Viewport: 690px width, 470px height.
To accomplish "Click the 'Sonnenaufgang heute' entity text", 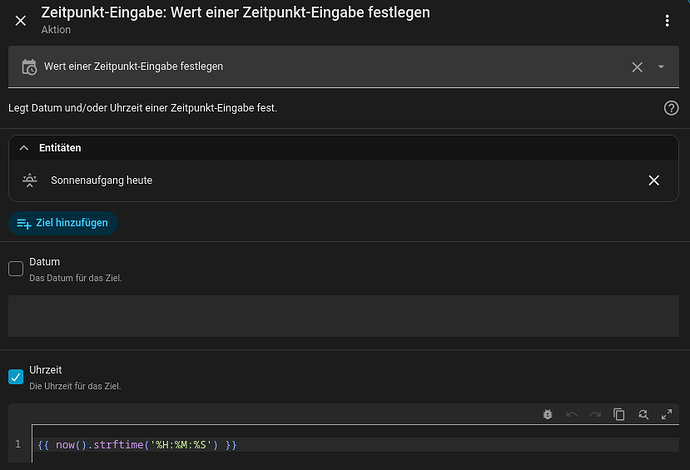I will click(x=102, y=180).
